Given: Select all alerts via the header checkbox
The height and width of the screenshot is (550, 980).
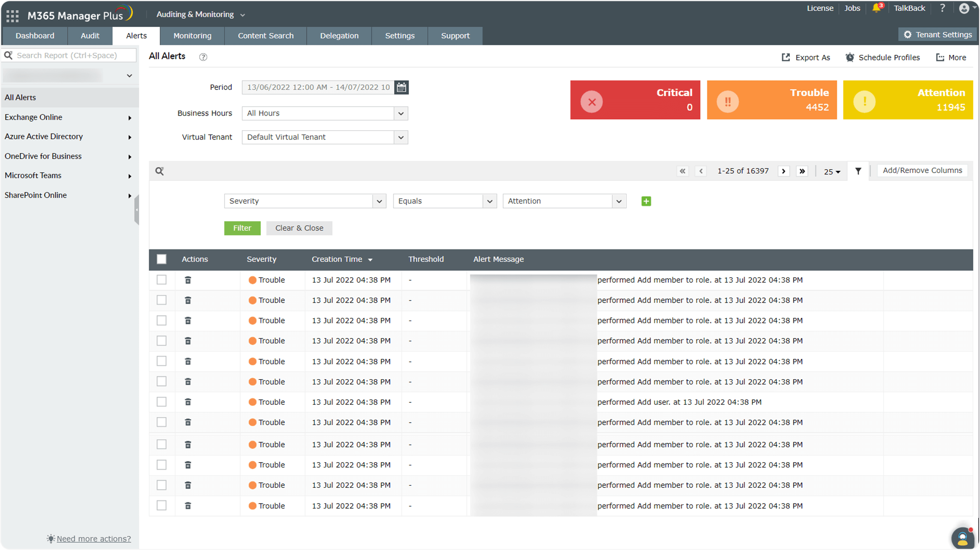Looking at the screenshot, I should tap(161, 259).
